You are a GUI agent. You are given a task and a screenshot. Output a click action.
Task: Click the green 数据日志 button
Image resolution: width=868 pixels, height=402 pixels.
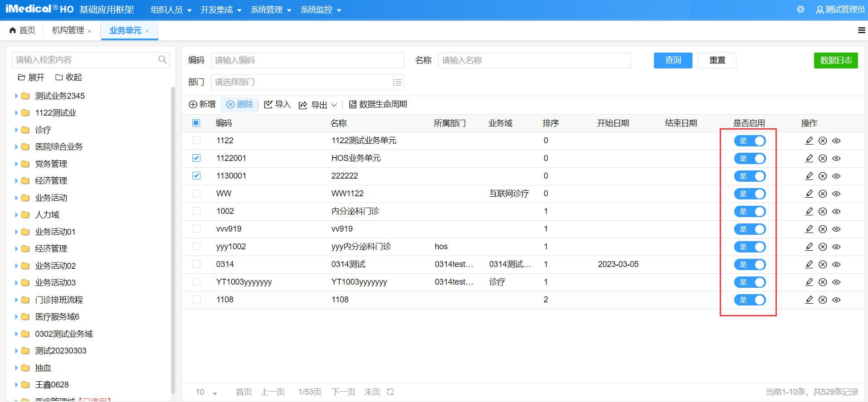836,60
